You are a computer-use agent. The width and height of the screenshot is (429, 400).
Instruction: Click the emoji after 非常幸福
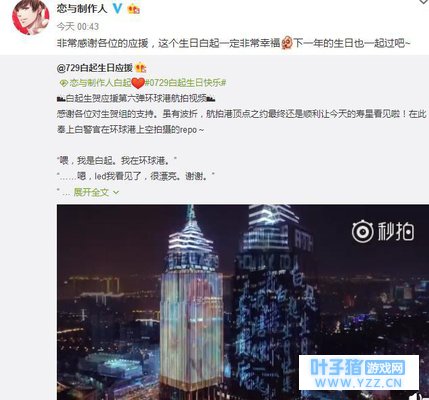287,43
